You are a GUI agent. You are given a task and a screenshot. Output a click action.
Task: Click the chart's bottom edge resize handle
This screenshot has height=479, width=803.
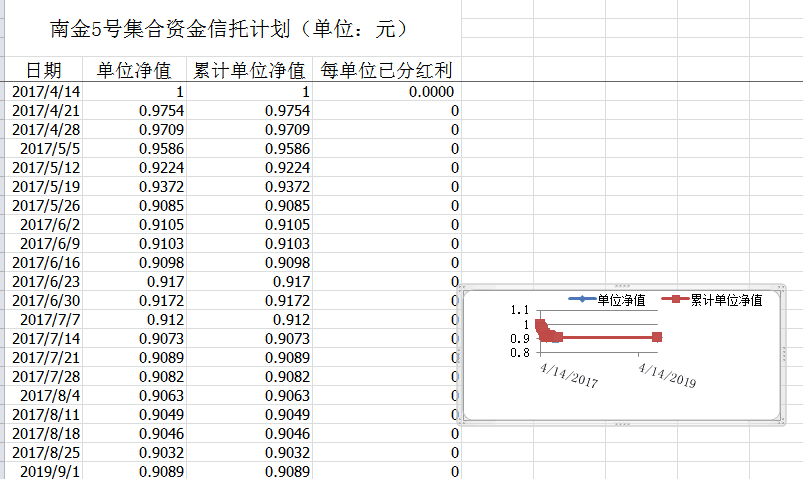[x=621, y=424]
